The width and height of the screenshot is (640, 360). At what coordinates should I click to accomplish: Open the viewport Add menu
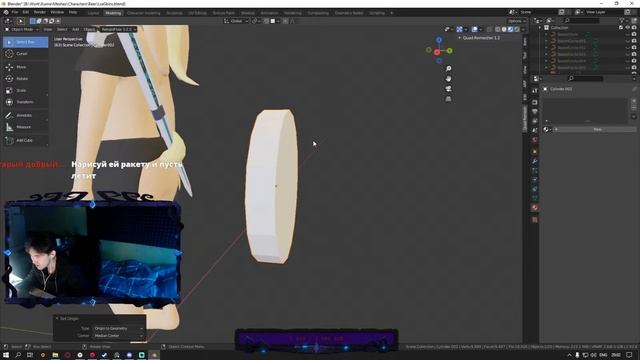[x=76, y=29]
